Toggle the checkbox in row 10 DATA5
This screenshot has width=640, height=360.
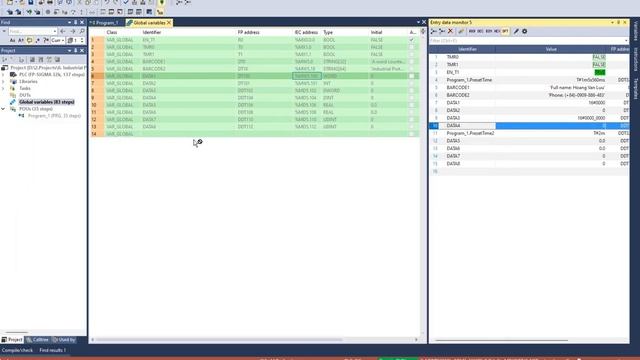(x=411, y=105)
